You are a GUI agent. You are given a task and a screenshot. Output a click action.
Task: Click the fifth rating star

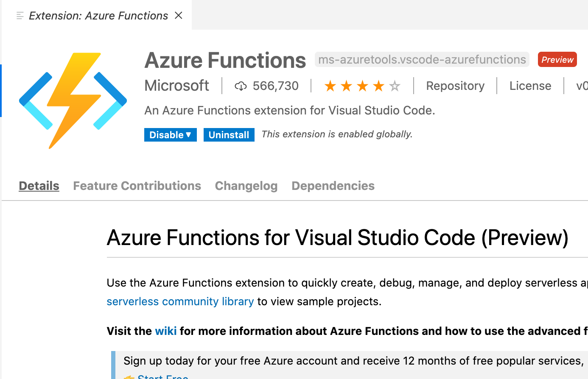click(395, 86)
